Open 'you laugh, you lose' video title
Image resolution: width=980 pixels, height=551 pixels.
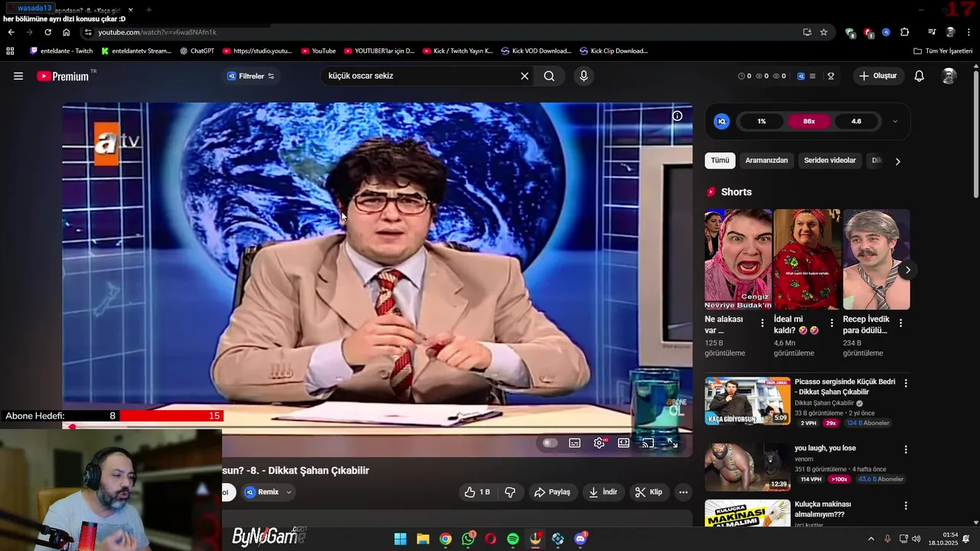(x=825, y=448)
